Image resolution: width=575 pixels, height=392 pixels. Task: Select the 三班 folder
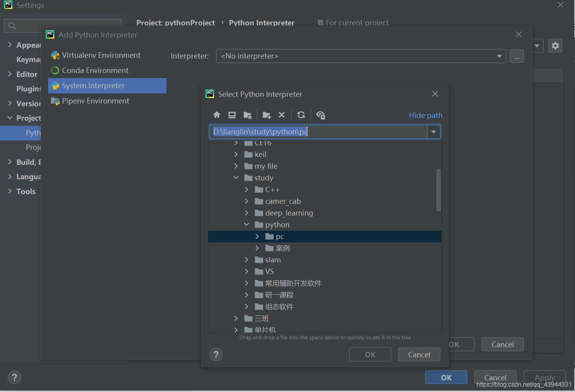(261, 318)
